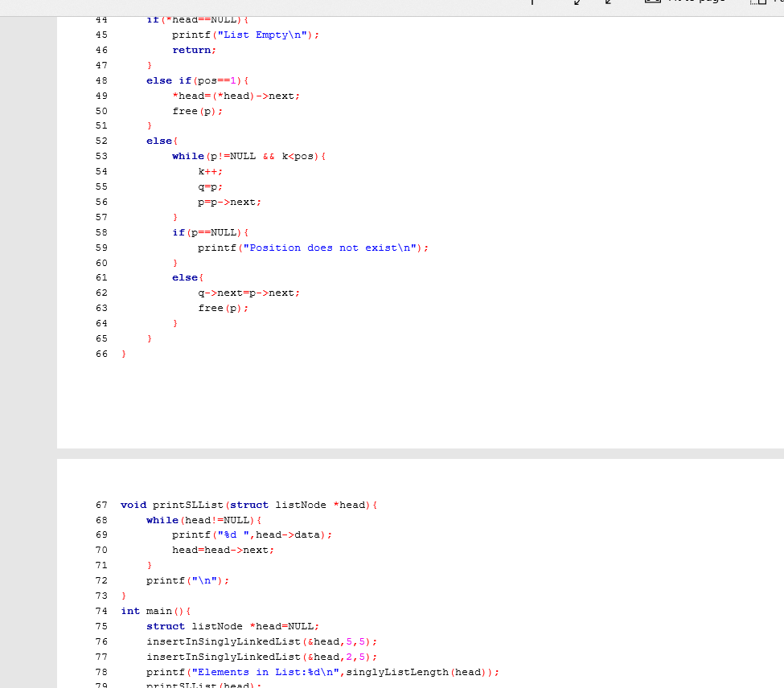Select the while keyword on line 53

tap(187, 156)
